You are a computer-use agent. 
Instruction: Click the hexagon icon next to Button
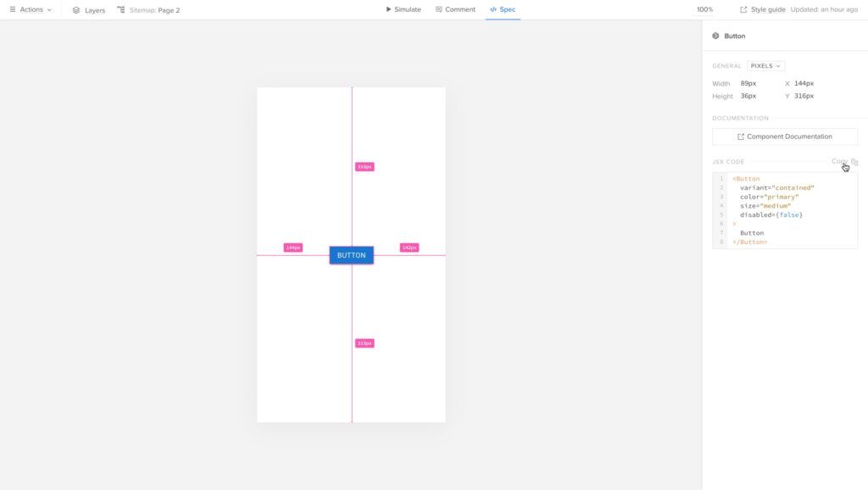[x=716, y=36]
